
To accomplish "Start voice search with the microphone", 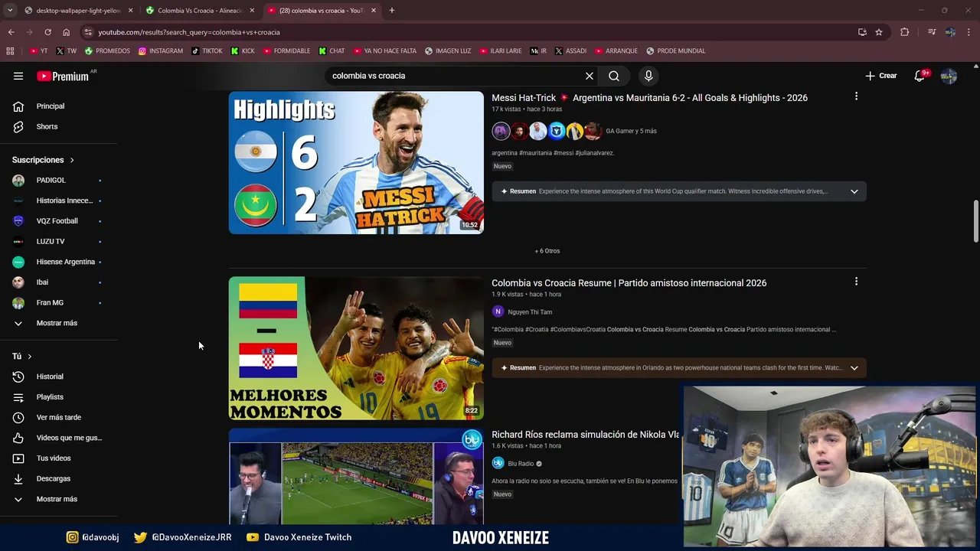I will tap(648, 76).
